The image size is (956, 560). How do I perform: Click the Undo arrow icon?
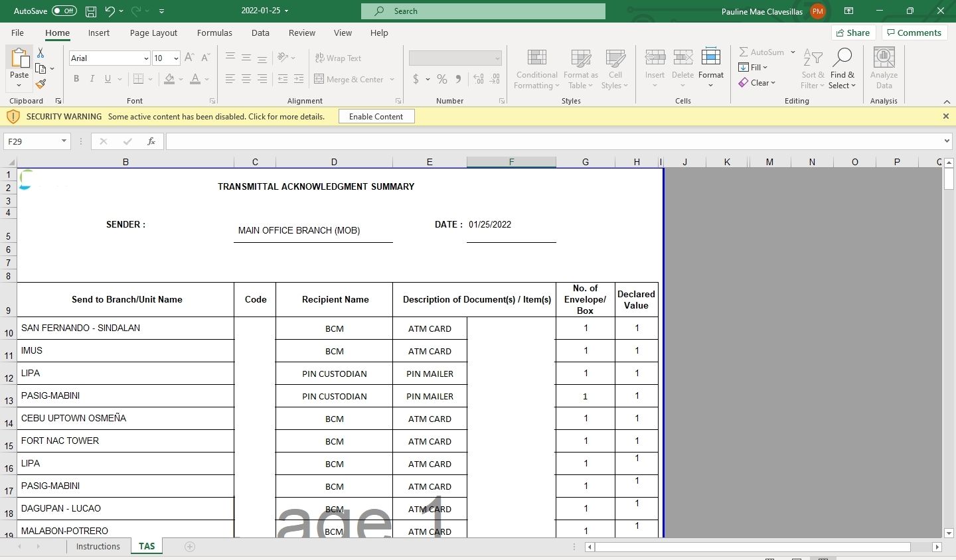pos(110,11)
